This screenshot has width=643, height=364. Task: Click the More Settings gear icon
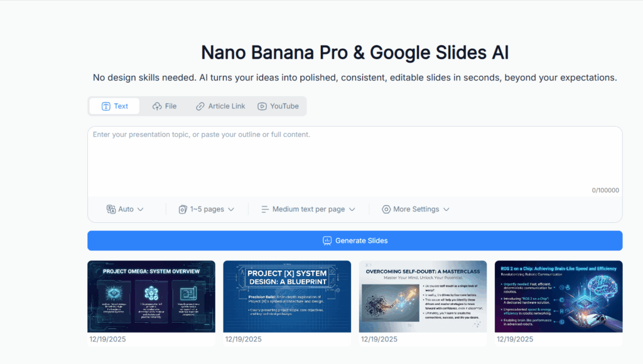[386, 209]
